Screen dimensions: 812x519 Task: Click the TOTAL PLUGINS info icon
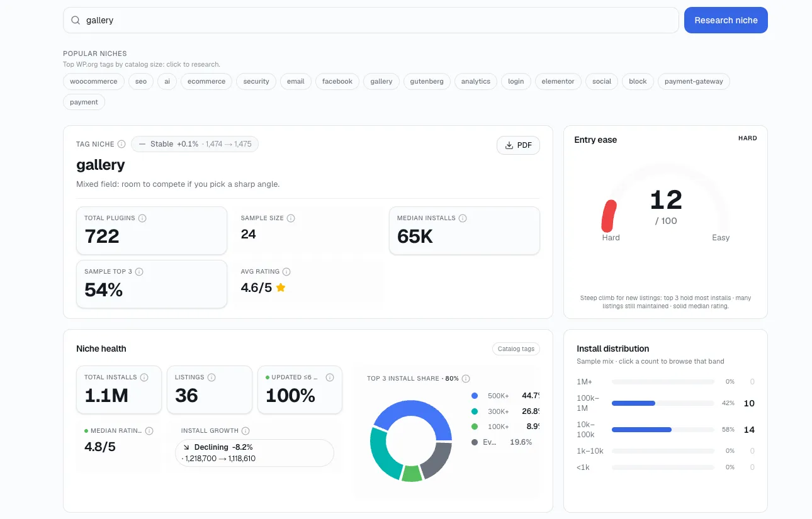click(x=142, y=218)
